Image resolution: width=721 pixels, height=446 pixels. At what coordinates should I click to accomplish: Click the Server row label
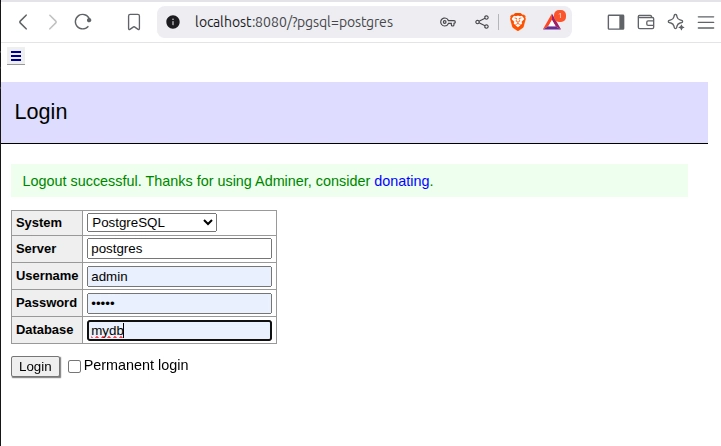[x=36, y=249]
